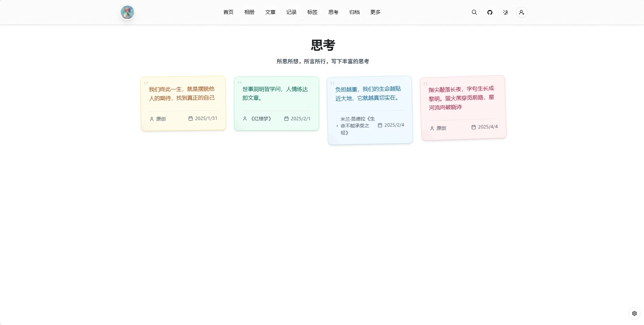Open the 相册 nav item
Screen dimensions: 644x325
[x=249, y=12]
